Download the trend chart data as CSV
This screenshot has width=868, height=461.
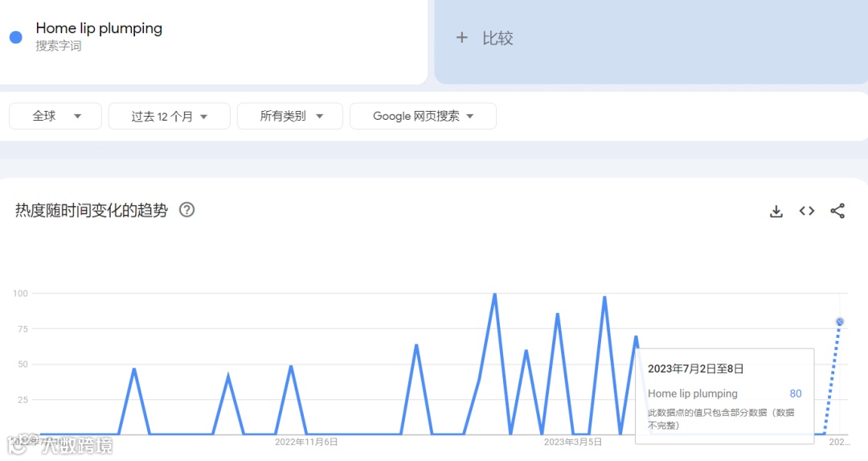[776, 211]
